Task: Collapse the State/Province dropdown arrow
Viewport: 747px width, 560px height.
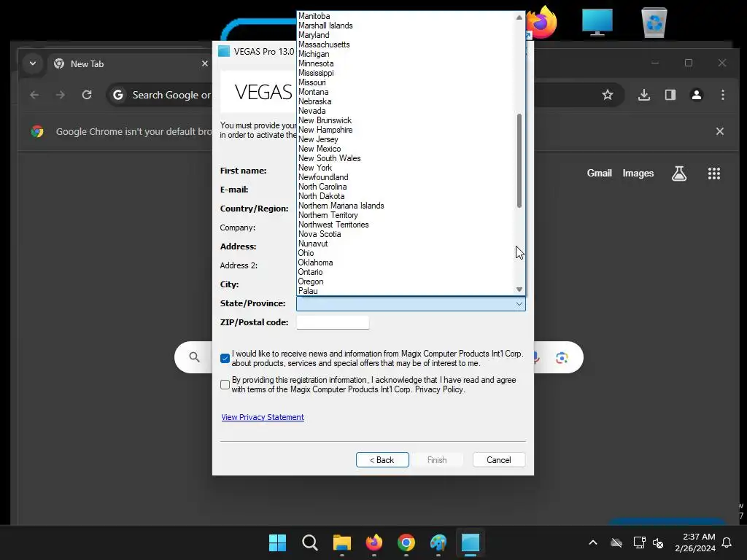Action: 519,304
